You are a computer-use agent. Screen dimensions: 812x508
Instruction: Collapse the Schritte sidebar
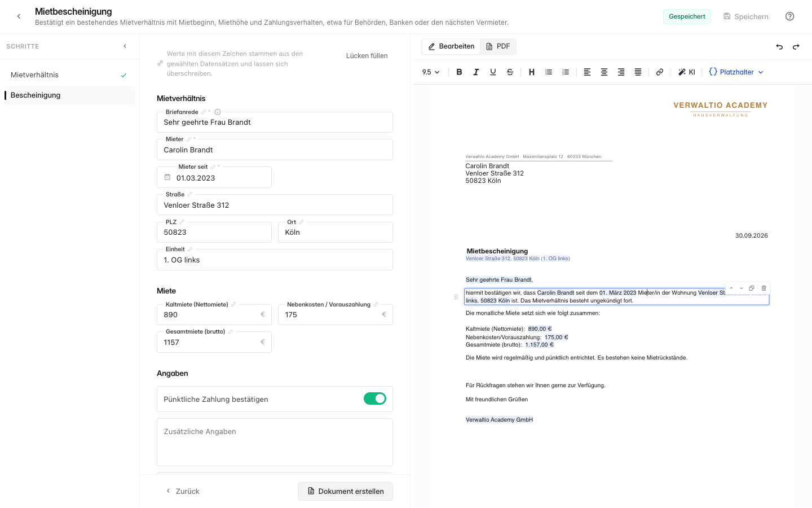pos(125,46)
